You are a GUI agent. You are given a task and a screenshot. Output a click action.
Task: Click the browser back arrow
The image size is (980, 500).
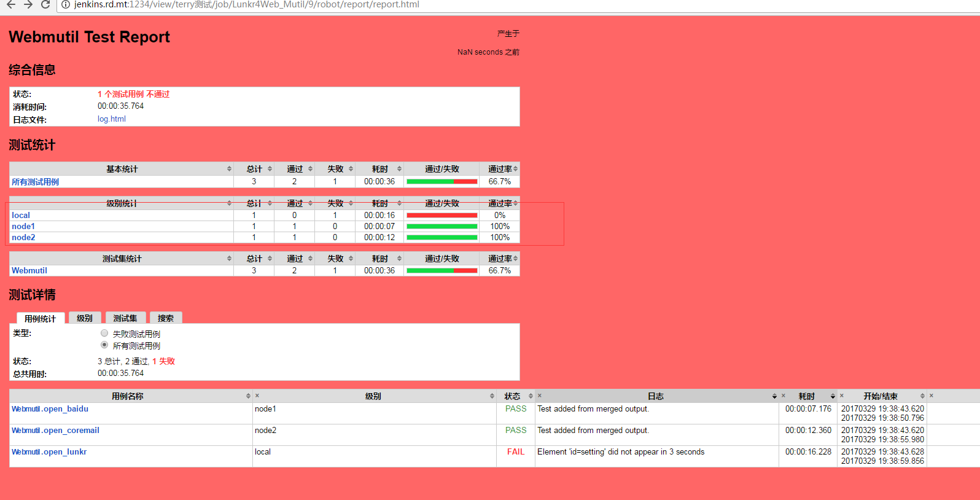(x=11, y=4)
